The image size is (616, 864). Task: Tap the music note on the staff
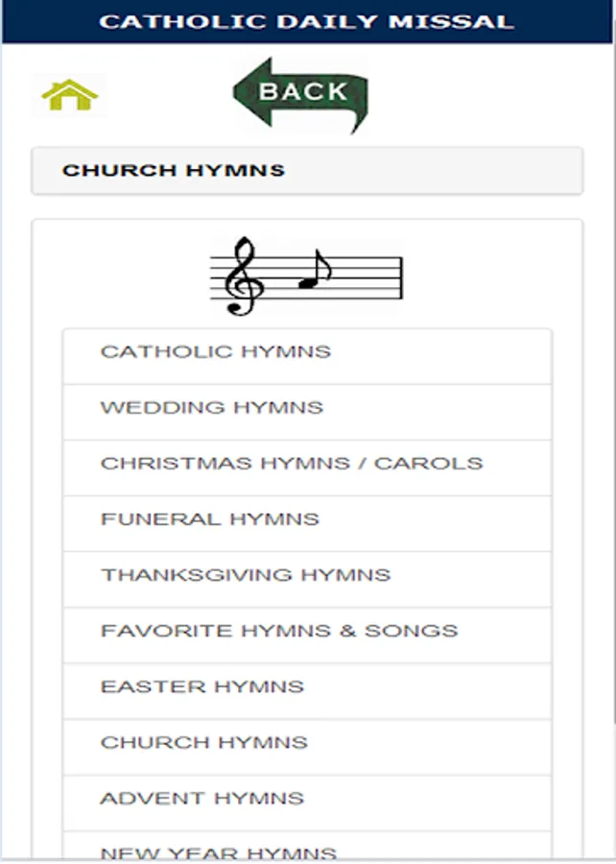tap(315, 270)
